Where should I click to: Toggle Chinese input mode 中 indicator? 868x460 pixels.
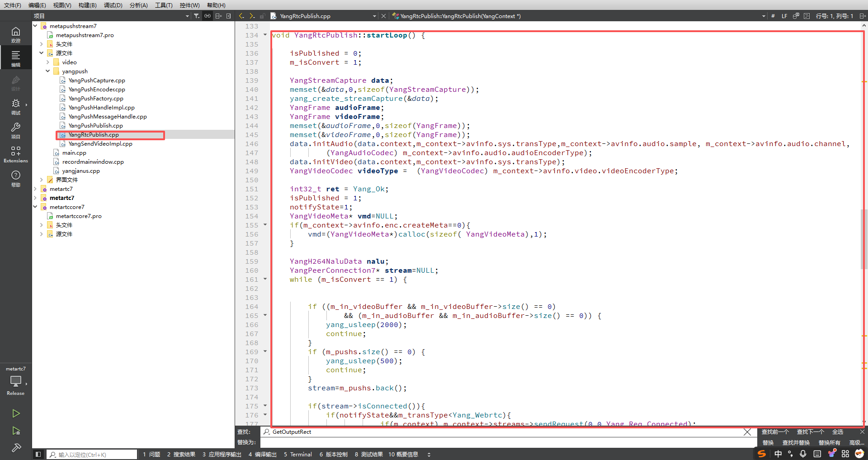coord(778,454)
